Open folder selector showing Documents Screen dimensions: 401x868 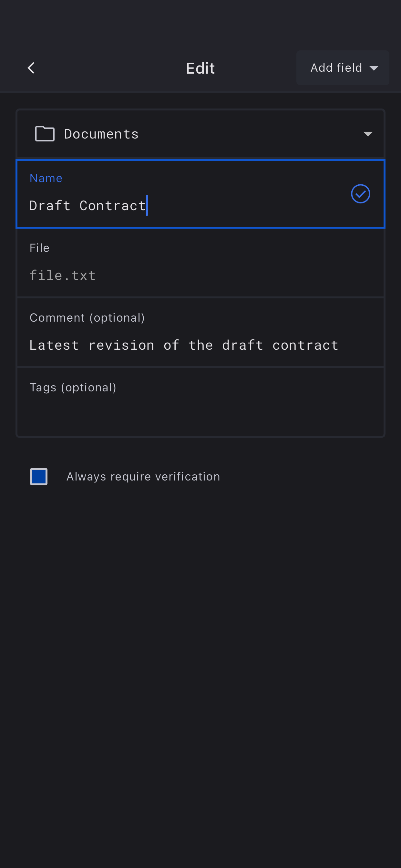200,134
